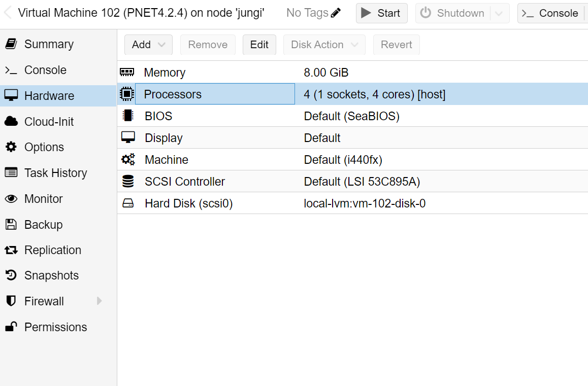This screenshot has width=588, height=386.
Task: Start the virtual machine
Action: 381,13
